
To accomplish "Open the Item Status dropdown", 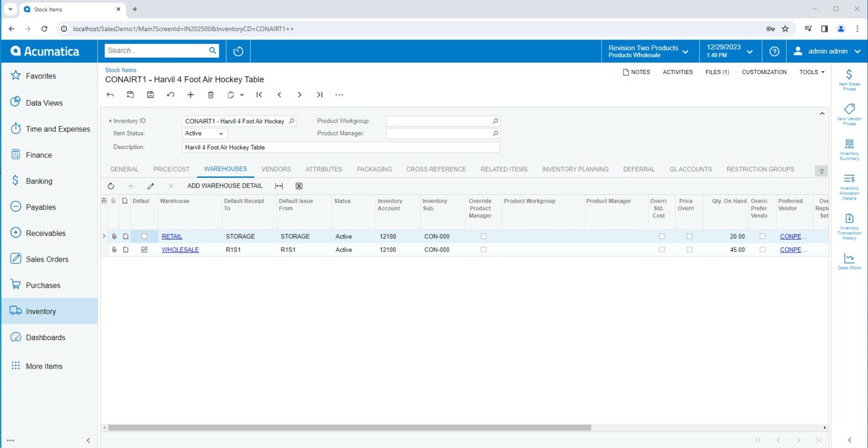I will coord(204,134).
